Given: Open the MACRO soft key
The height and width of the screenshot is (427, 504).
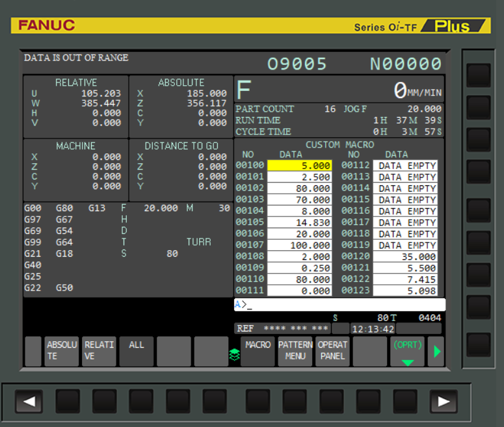Looking at the screenshot, I should tap(258, 351).
